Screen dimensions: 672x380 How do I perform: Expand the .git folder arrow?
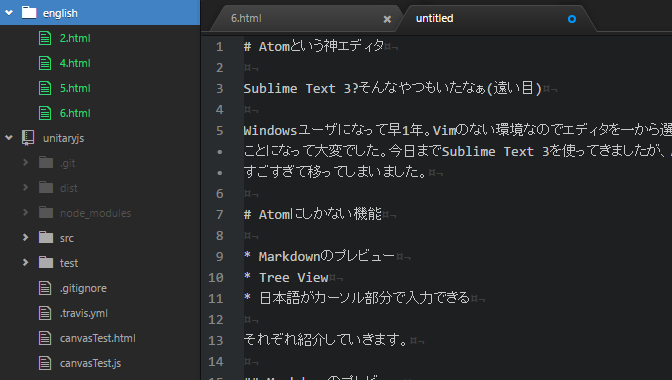tap(25, 163)
